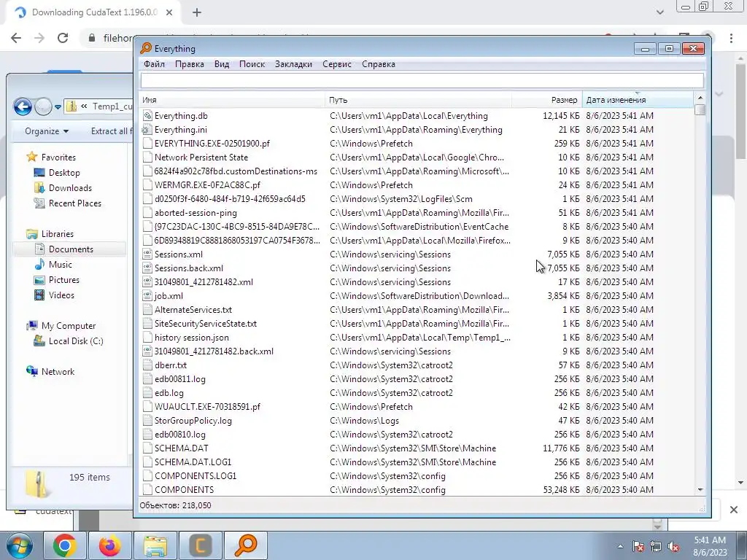The width and height of the screenshot is (747, 560).
Task: Open CudaText from the taskbar
Action: (x=200, y=545)
